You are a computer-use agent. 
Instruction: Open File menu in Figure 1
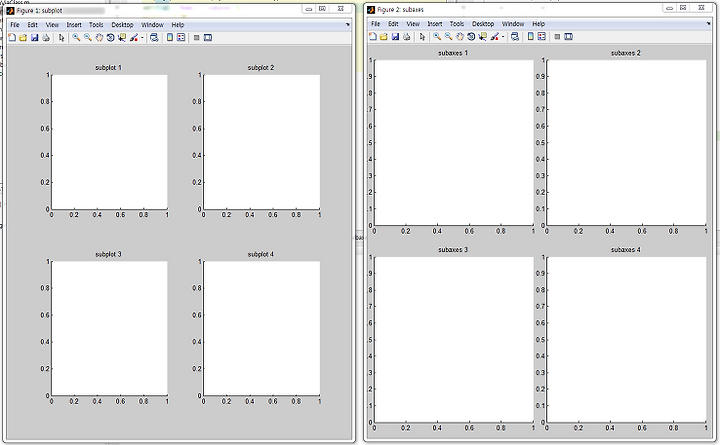pyautogui.click(x=15, y=25)
